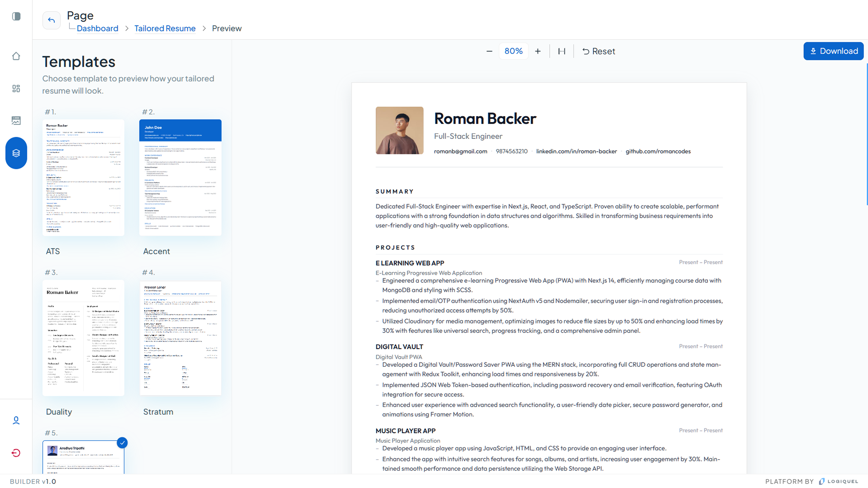Click the page vertical scrollbar

click(867, 134)
